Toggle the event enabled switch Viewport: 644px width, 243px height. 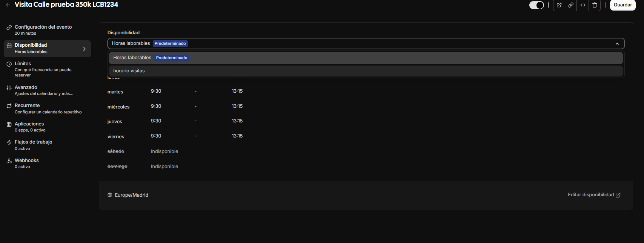coord(536,5)
